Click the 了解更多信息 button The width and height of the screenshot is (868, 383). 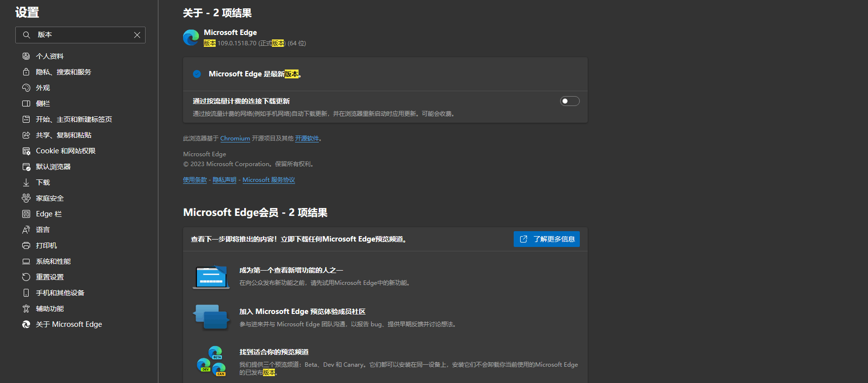pyautogui.click(x=547, y=239)
